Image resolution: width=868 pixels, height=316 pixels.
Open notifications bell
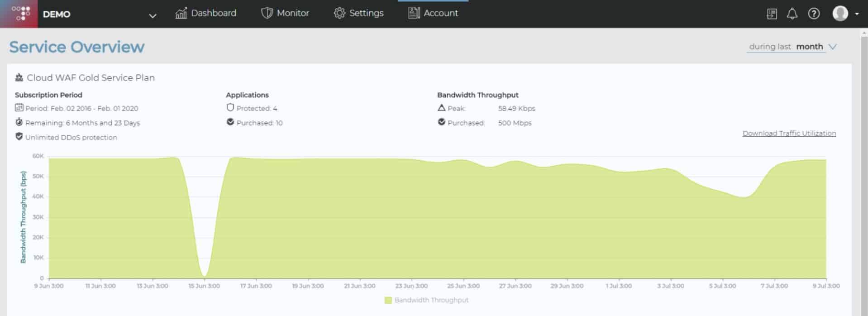click(792, 14)
